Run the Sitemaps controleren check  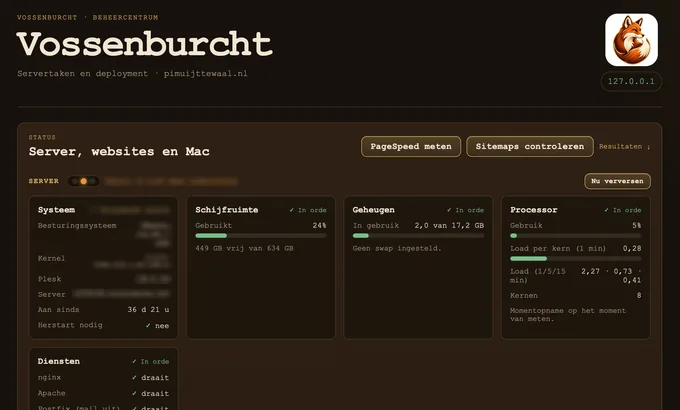point(530,147)
